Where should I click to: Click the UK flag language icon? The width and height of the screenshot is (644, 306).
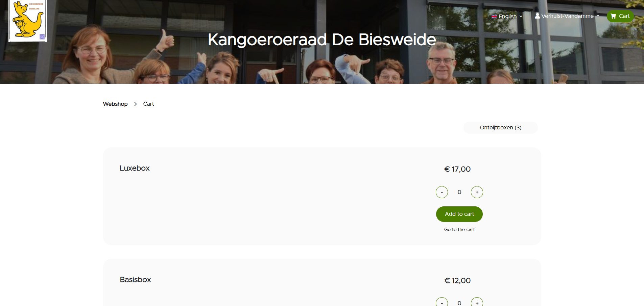pos(494,17)
